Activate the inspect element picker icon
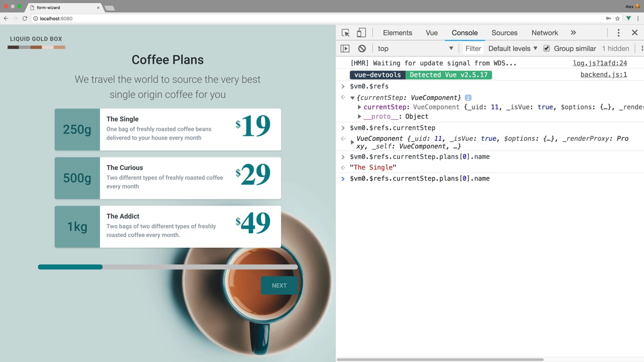Screen dimensions: 644x362 pos(346,33)
